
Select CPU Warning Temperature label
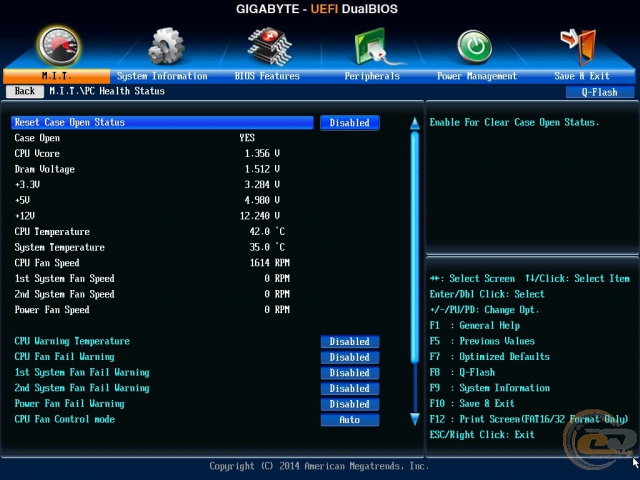[x=72, y=341]
